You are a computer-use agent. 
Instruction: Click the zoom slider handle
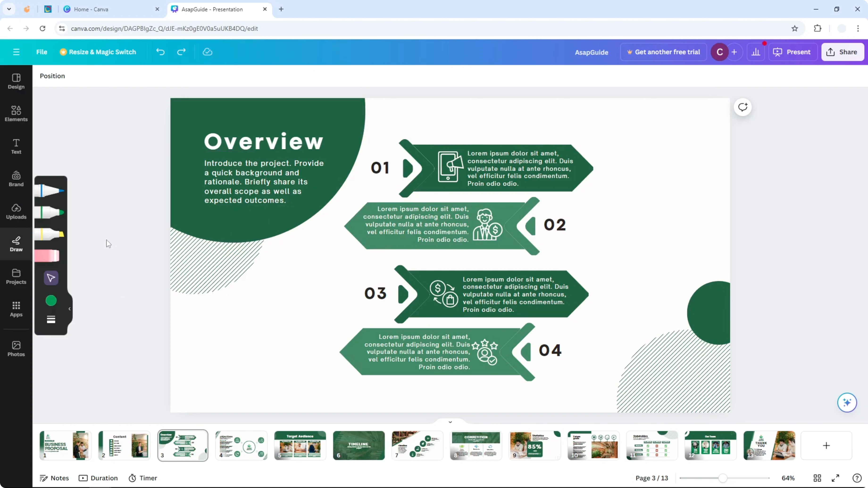(x=722, y=478)
